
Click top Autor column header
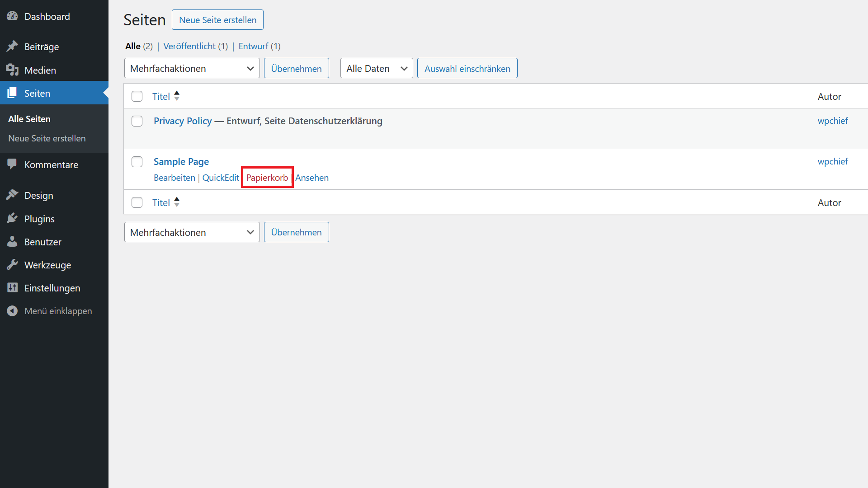pos(829,96)
